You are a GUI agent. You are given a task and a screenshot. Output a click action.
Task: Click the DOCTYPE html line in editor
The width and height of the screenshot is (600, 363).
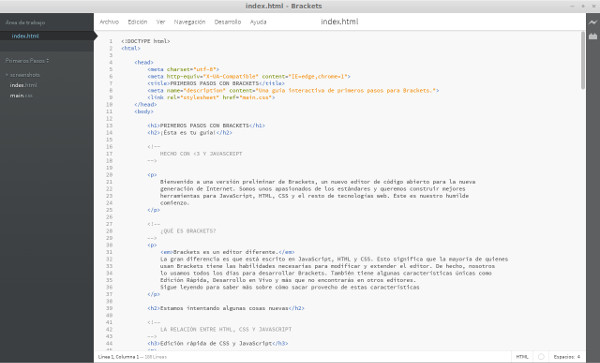click(146, 41)
